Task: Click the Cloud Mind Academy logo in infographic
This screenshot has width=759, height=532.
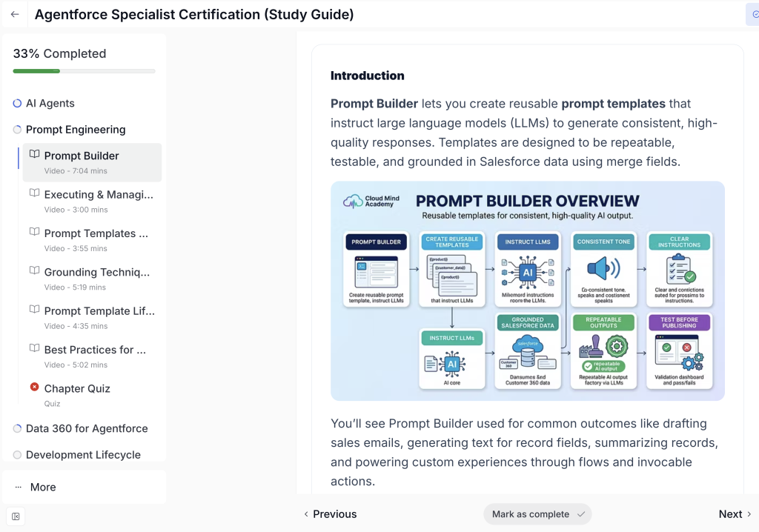Action: (x=371, y=202)
